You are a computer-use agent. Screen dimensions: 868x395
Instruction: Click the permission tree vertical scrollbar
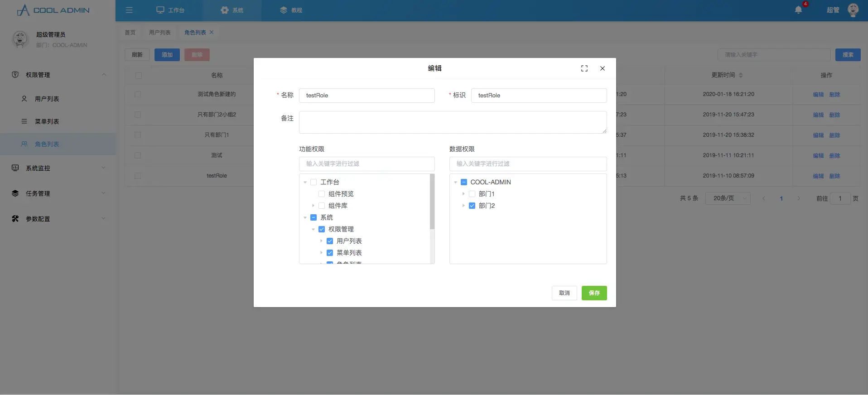point(432,202)
